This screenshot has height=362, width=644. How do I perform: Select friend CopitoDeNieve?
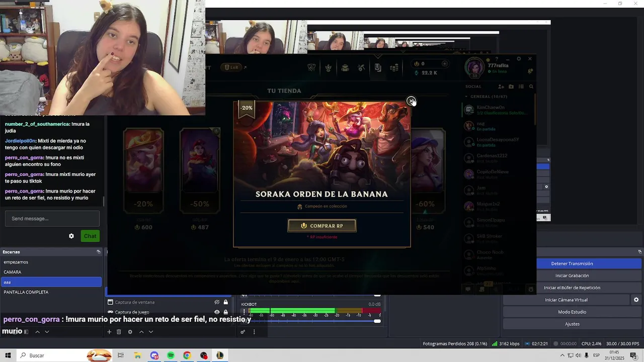coord(498,174)
